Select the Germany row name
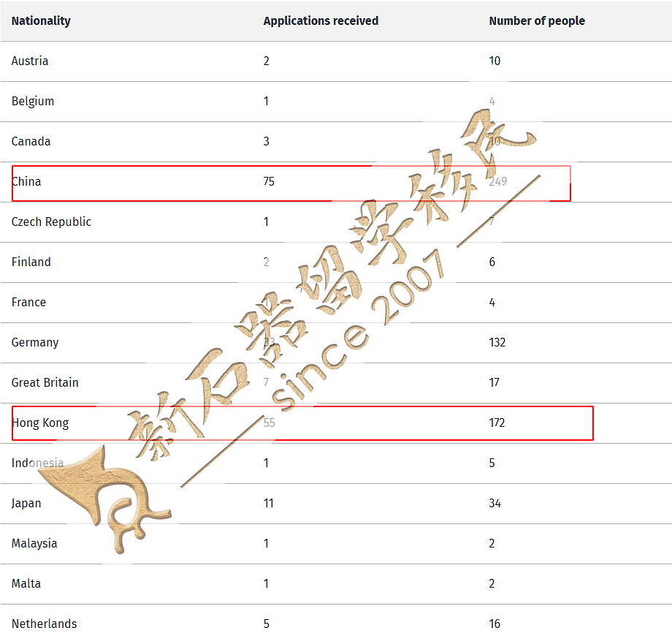The width and height of the screenshot is (672, 644). (x=35, y=343)
